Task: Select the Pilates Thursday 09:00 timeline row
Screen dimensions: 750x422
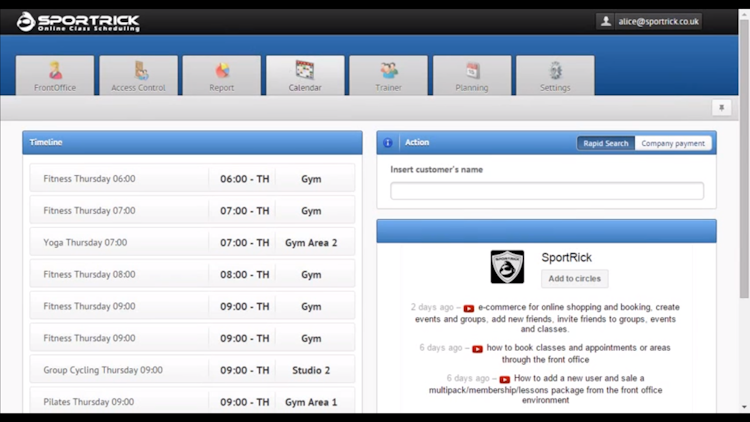Action: pos(192,402)
